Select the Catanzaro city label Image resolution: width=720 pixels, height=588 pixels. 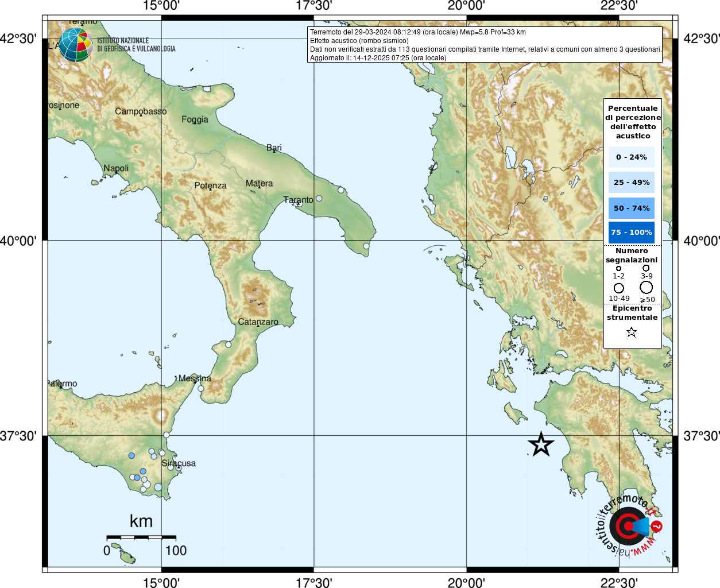pyautogui.click(x=258, y=322)
